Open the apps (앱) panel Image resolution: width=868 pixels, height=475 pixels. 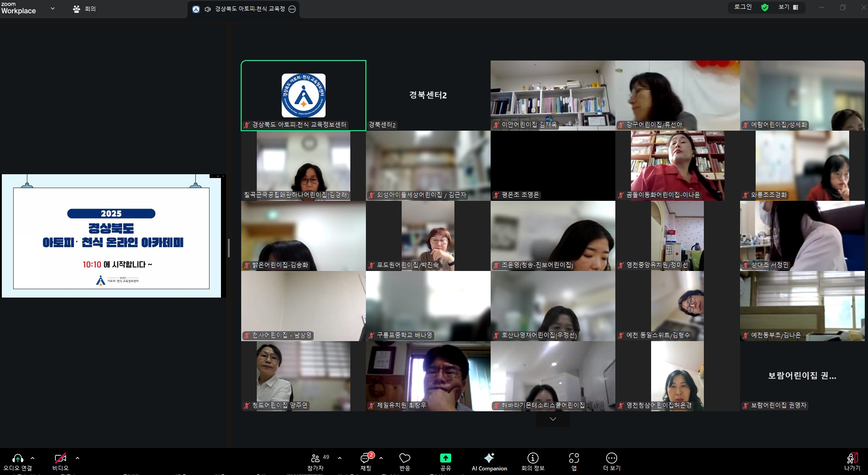(x=574, y=461)
